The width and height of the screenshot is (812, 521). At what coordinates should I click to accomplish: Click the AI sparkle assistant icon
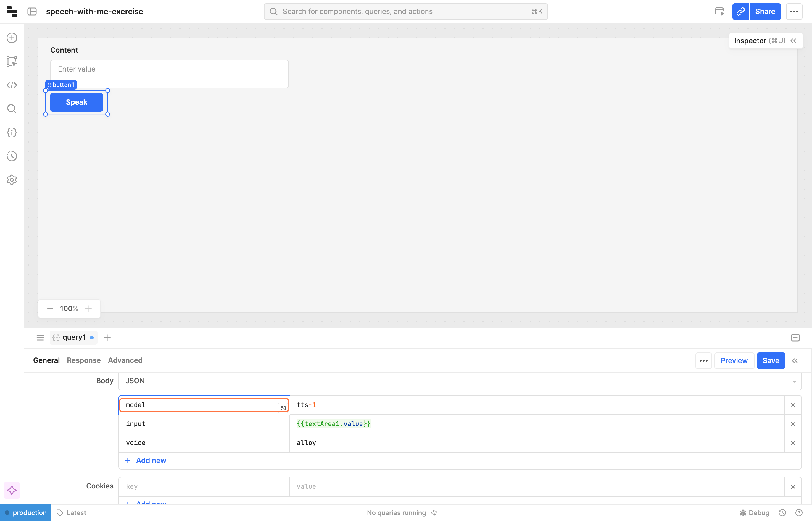tap(12, 490)
